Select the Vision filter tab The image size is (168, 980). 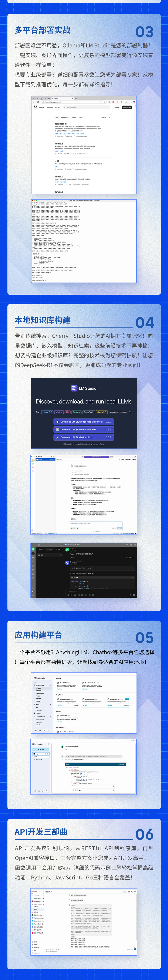click(x=74, y=118)
